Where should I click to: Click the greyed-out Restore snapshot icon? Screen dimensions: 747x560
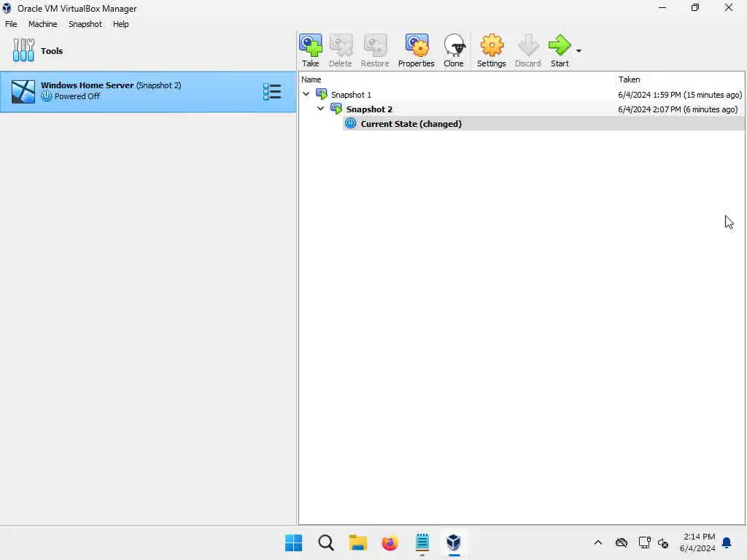pos(375,45)
